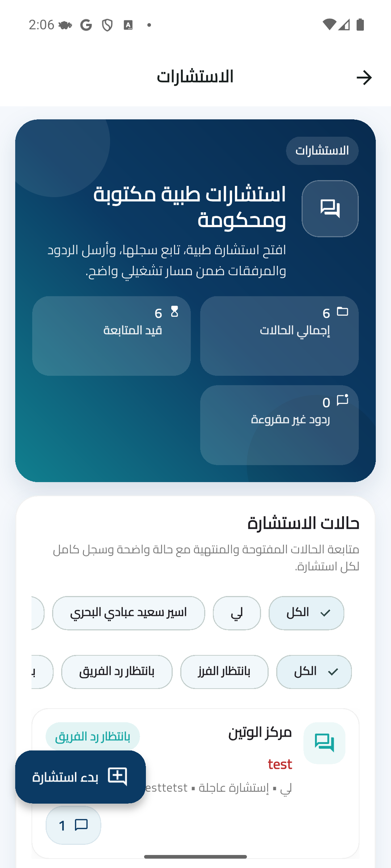Tap the chat bubbles icon in banner
391x868 pixels.
point(330,209)
